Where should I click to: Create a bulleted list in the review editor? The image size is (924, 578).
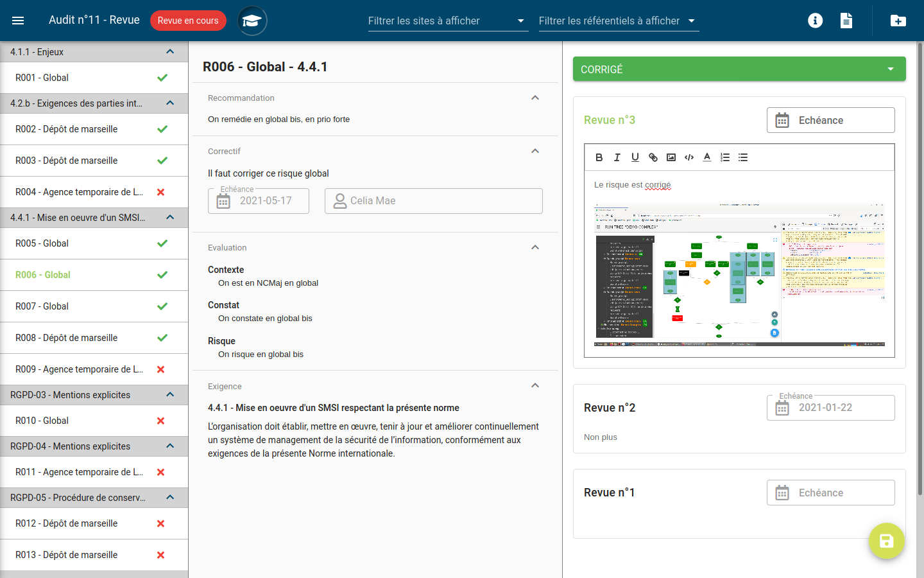coord(742,157)
